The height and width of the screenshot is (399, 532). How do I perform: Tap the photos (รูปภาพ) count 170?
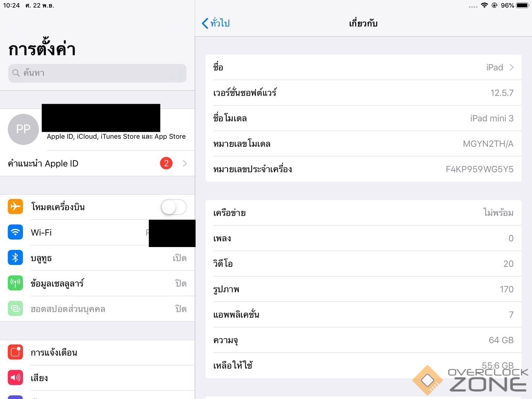(x=506, y=289)
